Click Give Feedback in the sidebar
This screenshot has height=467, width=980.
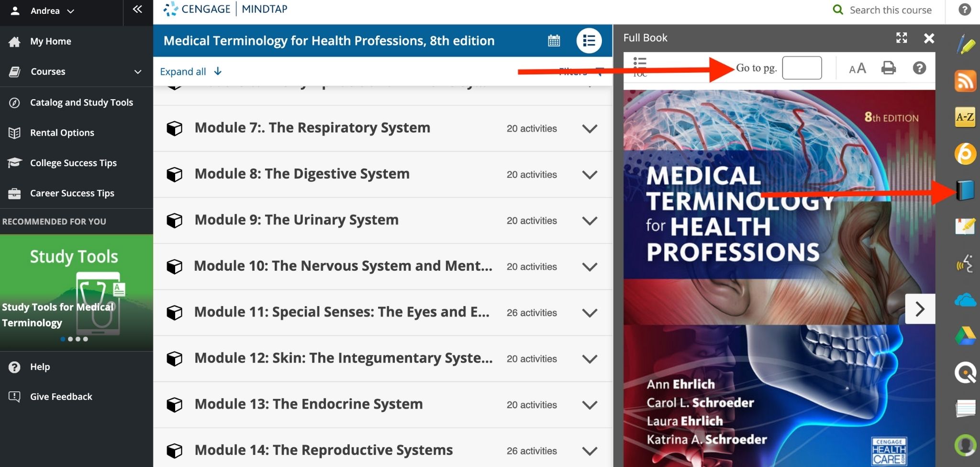61,396
